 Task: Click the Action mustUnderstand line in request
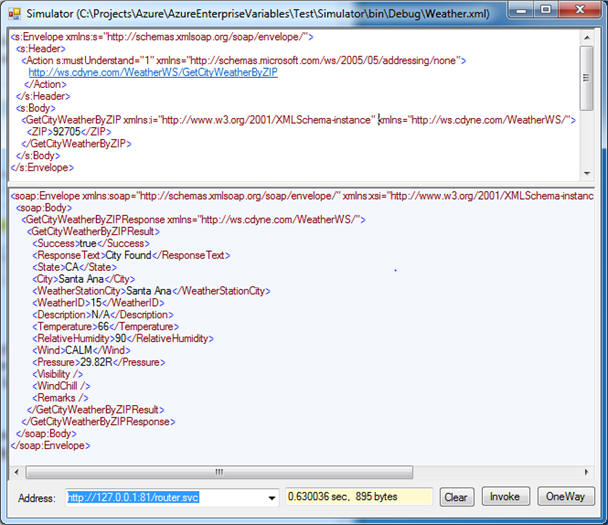click(x=244, y=60)
